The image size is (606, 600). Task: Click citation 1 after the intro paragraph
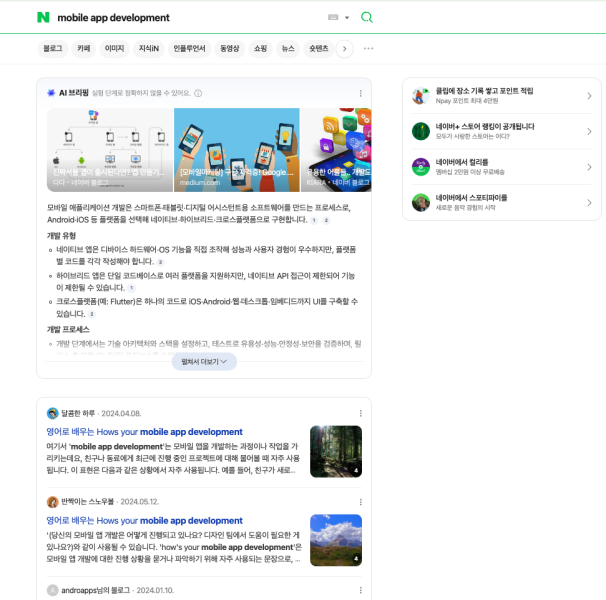point(314,220)
